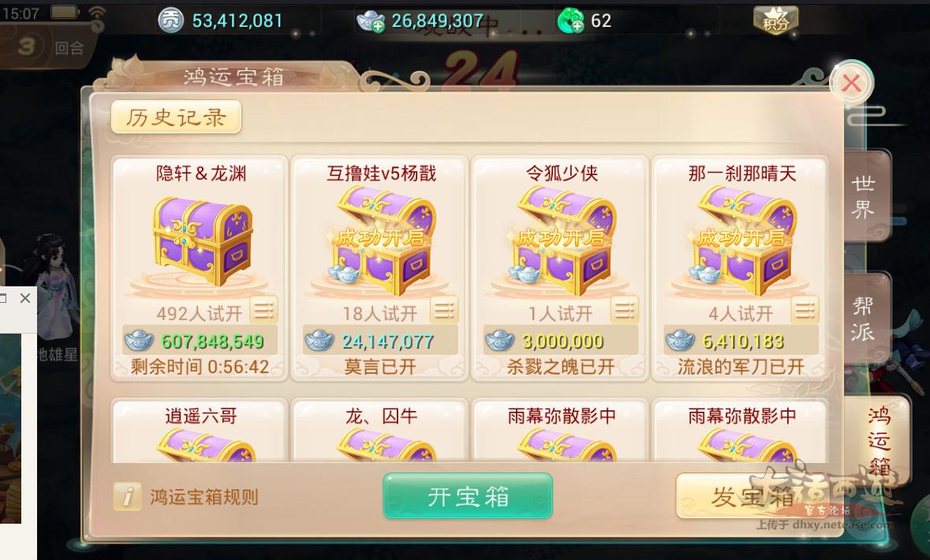
Task: Open the list icon on 隐轩&龙渊 chest
Action: click(264, 310)
